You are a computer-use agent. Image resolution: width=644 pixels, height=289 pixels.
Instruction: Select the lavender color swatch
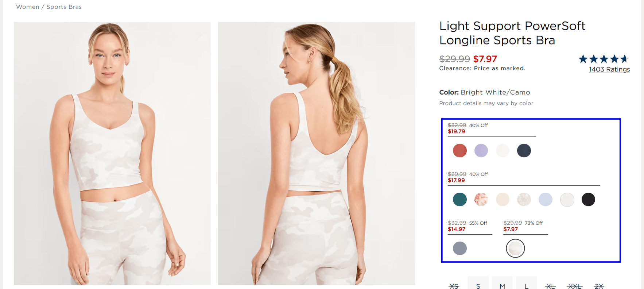click(x=481, y=150)
